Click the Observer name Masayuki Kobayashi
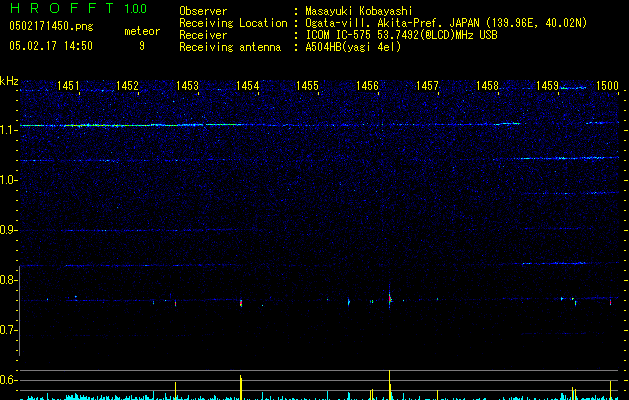 tap(359, 11)
